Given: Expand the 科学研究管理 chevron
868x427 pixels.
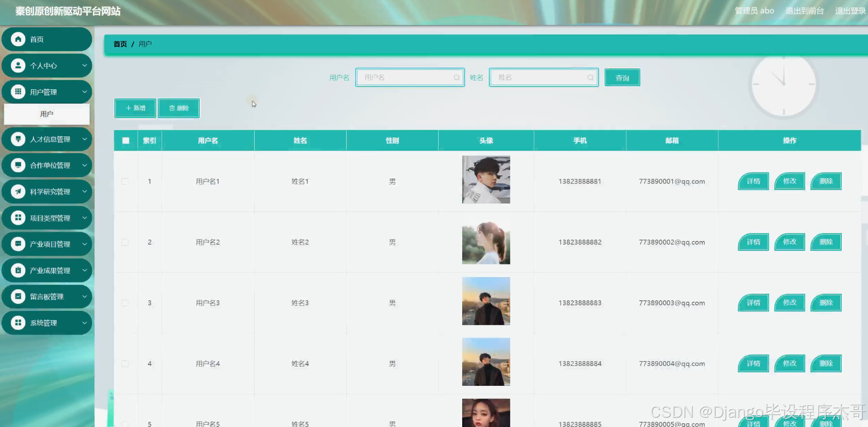Looking at the screenshot, I should click(x=85, y=192).
